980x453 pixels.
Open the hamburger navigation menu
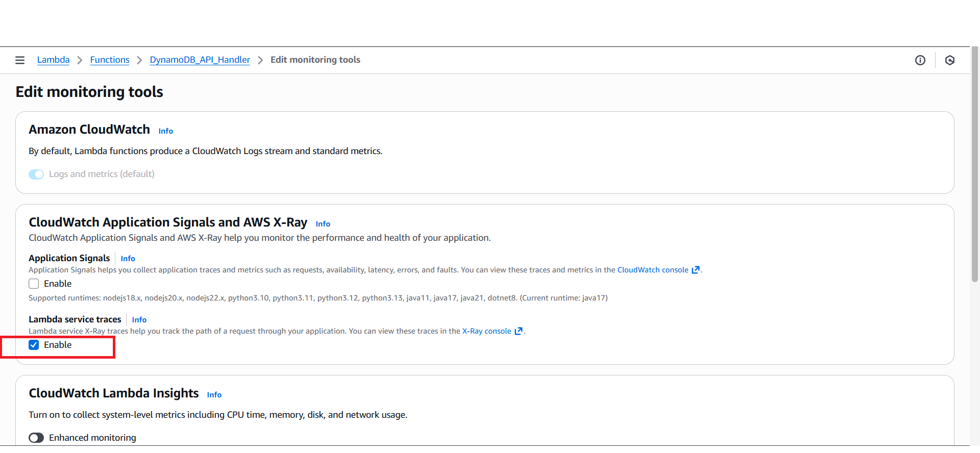tap(20, 60)
